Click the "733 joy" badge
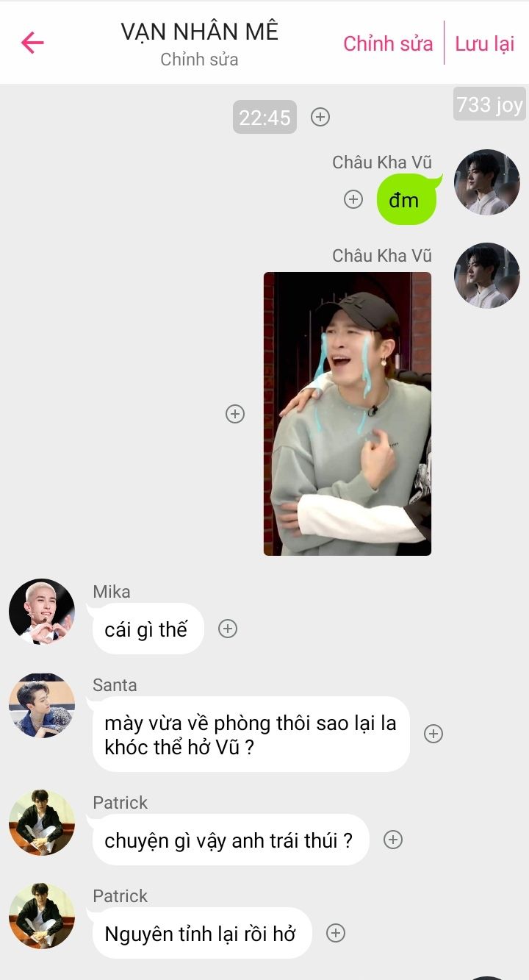The width and height of the screenshot is (529, 980). (489, 104)
